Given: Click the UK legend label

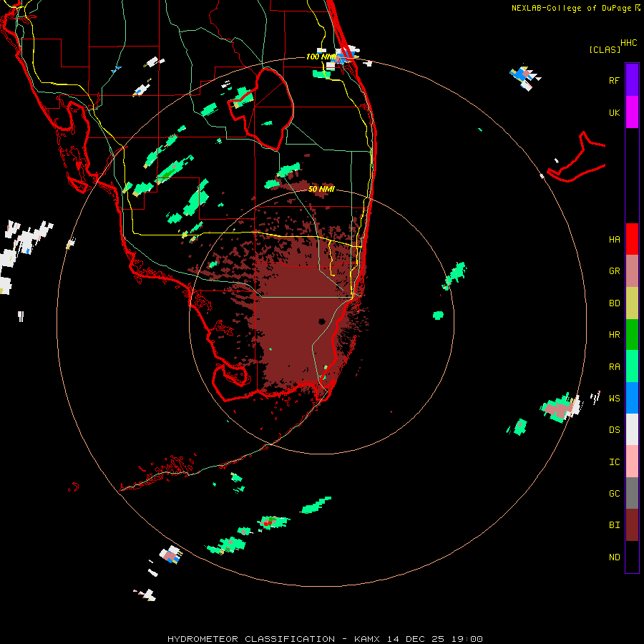Looking at the screenshot, I should (x=614, y=112).
